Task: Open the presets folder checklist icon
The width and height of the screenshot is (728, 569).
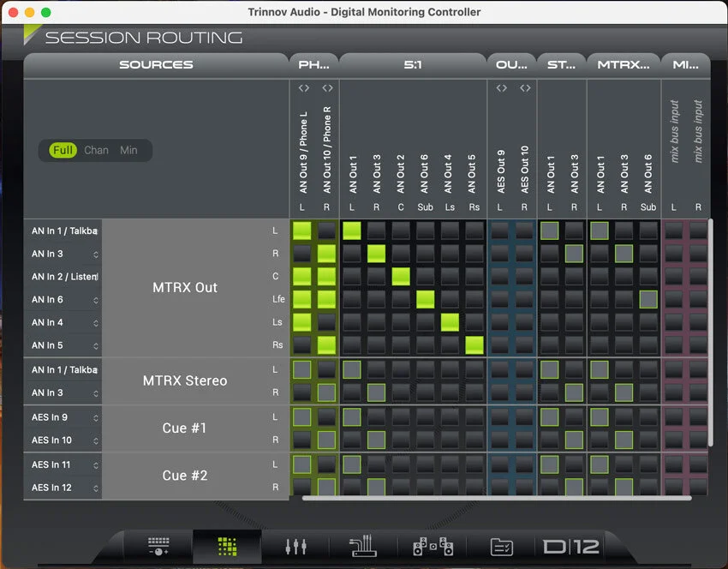Action: [501, 548]
